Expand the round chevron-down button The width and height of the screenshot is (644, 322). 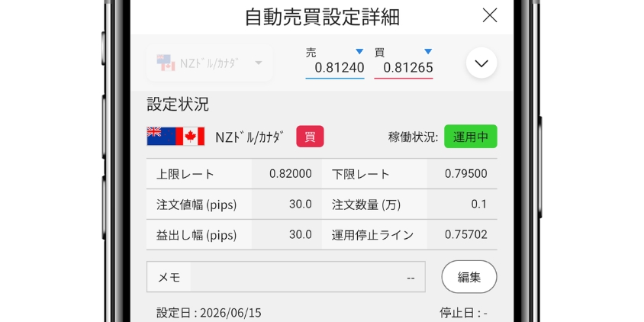[x=481, y=63]
